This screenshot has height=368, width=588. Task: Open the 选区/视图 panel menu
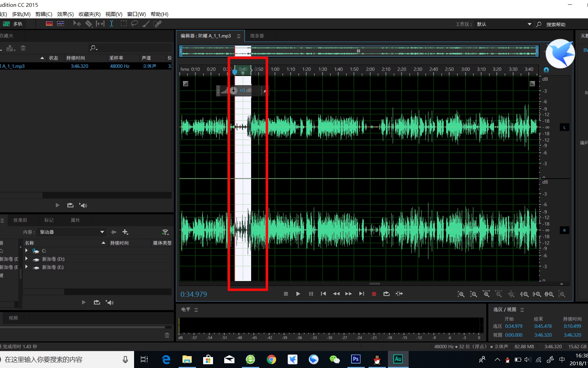(522, 310)
